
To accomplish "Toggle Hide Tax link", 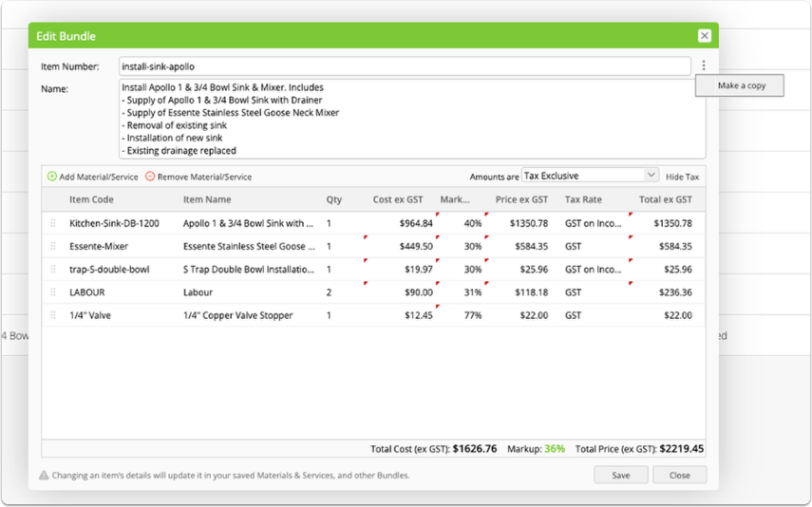I will (x=682, y=178).
